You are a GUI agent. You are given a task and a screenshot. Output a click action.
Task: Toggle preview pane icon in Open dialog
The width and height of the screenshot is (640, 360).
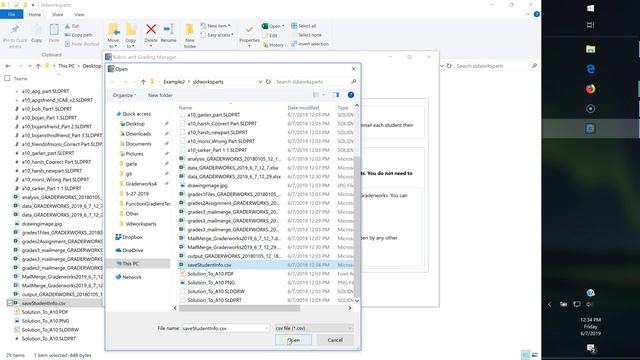pos(336,95)
